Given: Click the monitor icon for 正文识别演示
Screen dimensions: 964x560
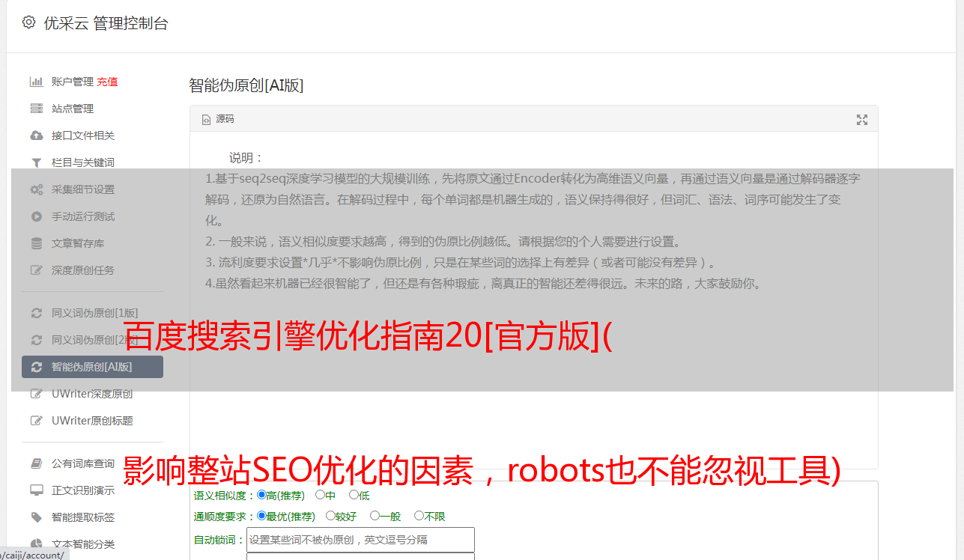Looking at the screenshot, I should point(36,490).
